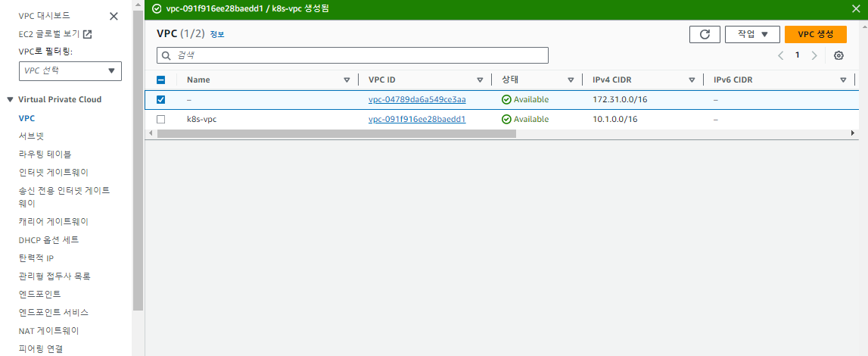This screenshot has height=356, width=868.
Task: Click the VPC 생성 button
Action: [816, 34]
